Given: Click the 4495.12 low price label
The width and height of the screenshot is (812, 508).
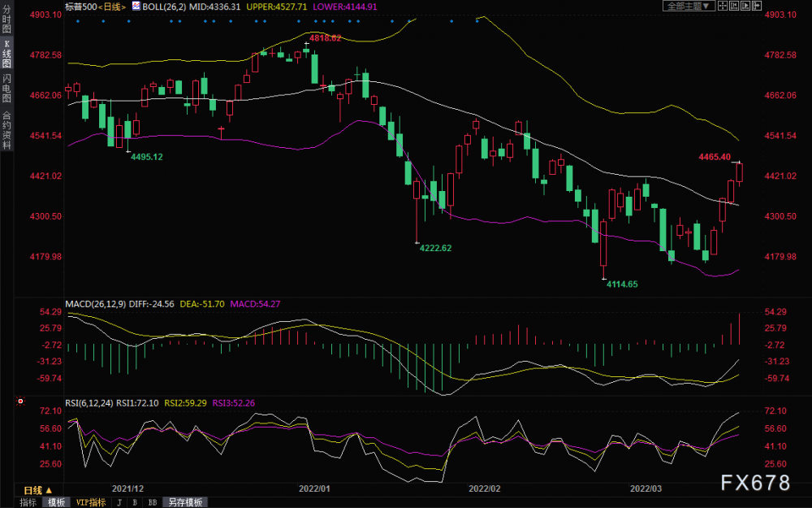Looking at the screenshot, I should pos(146,157).
